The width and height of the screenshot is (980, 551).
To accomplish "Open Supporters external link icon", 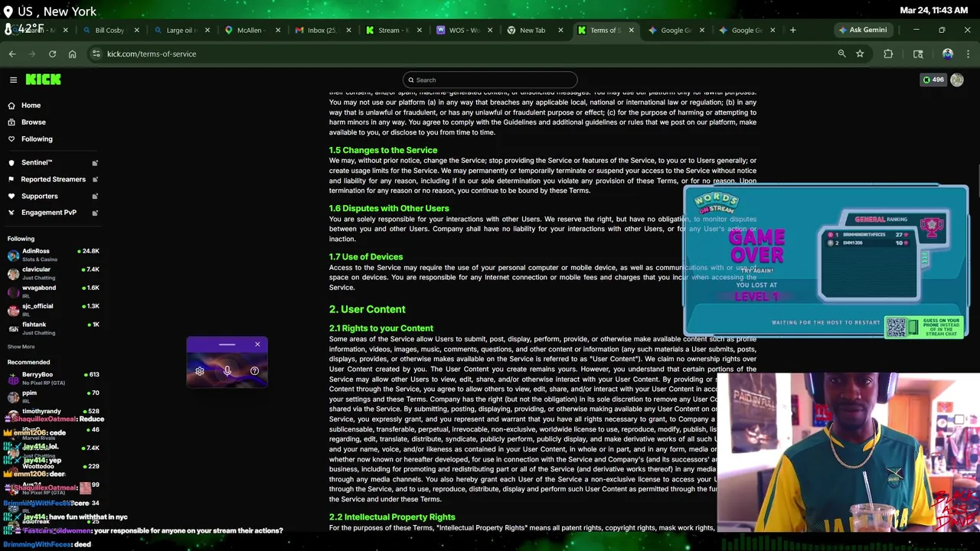I will coord(95,197).
